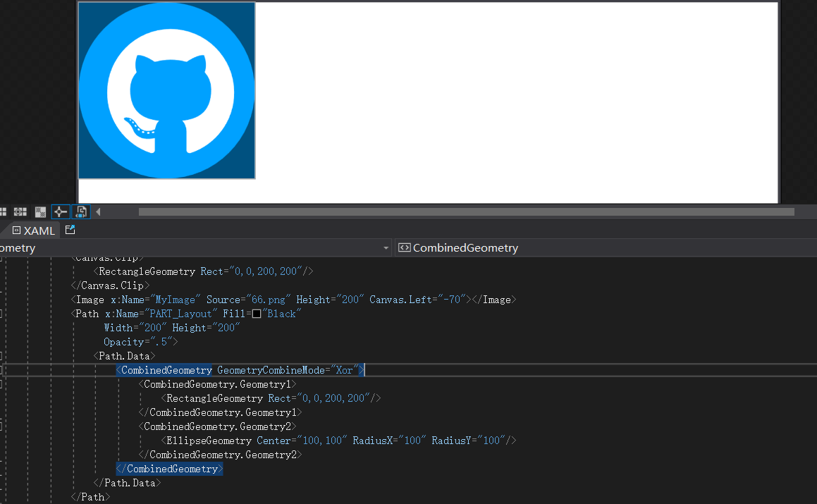
Task: Click the Image x:Name "MyImage" value
Action: tap(175, 300)
